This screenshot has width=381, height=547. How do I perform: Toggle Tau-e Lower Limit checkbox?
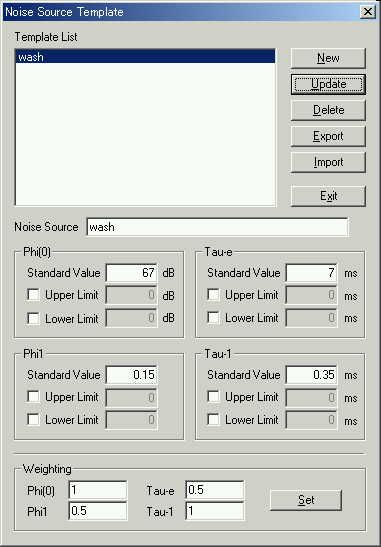[214, 318]
